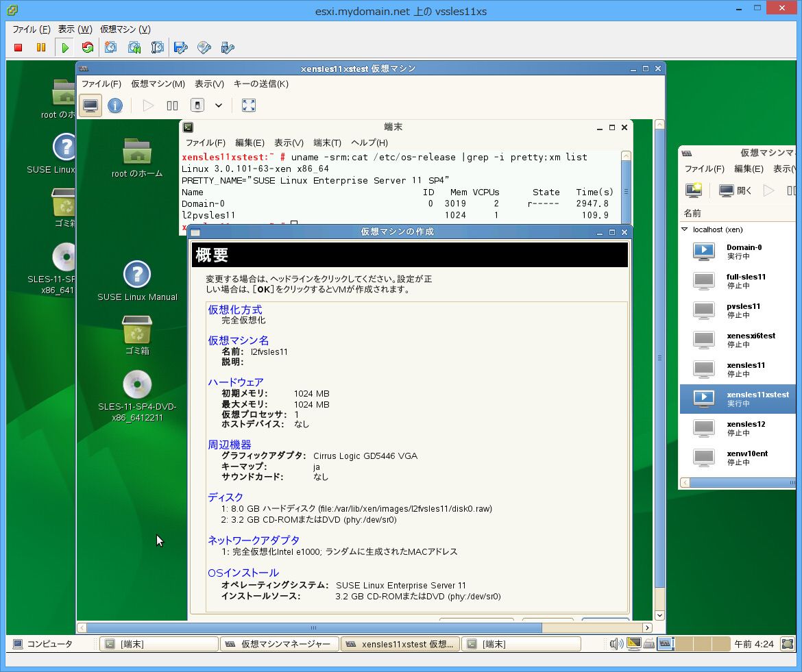Select full-sles11 in the VM manager list

(x=737, y=281)
